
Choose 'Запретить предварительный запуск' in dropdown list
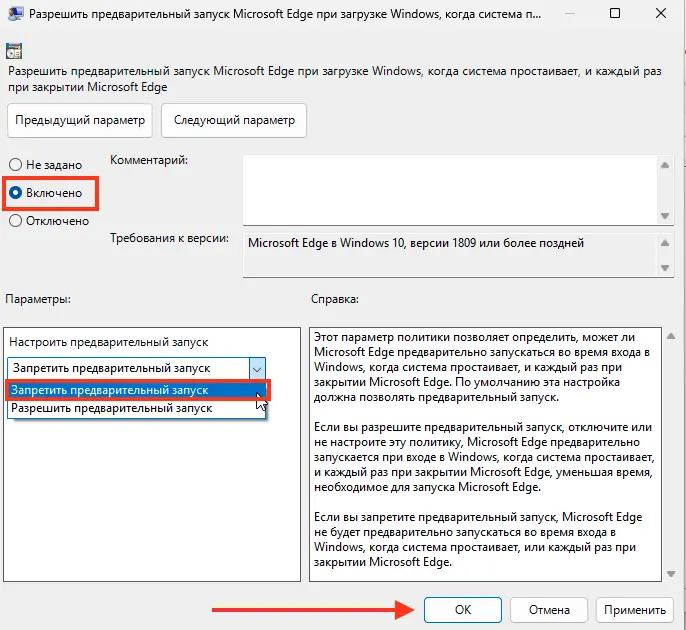click(x=136, y=390)
